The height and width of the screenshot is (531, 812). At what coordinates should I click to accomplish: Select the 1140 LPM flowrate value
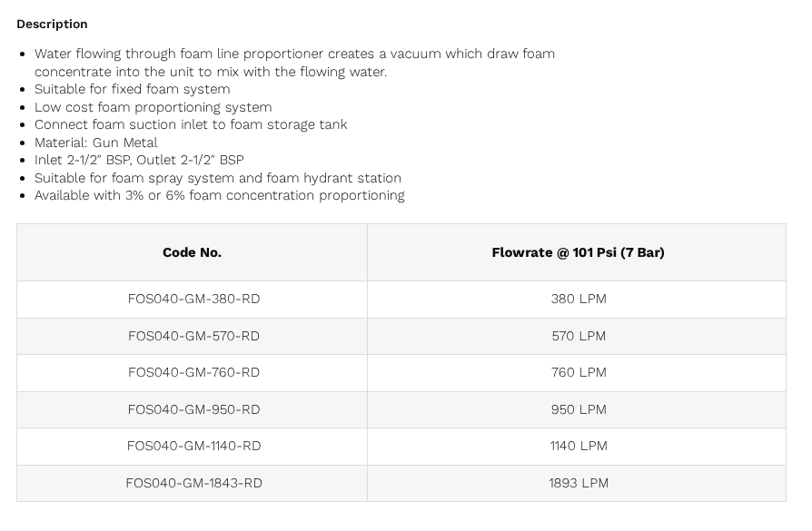[x=579, y=446]
